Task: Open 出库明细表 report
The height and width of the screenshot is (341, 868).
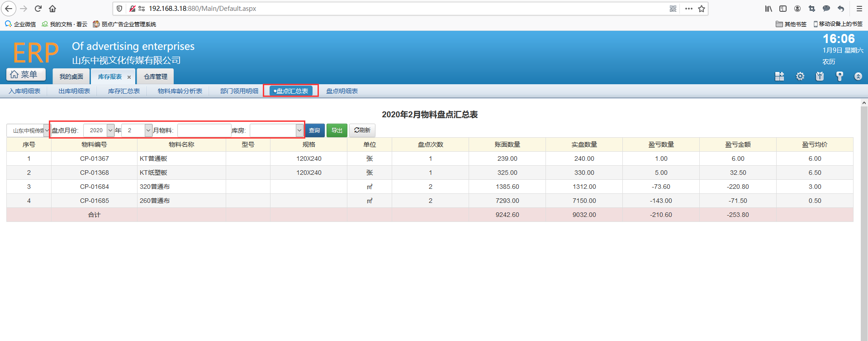Action: pos(74,91)
